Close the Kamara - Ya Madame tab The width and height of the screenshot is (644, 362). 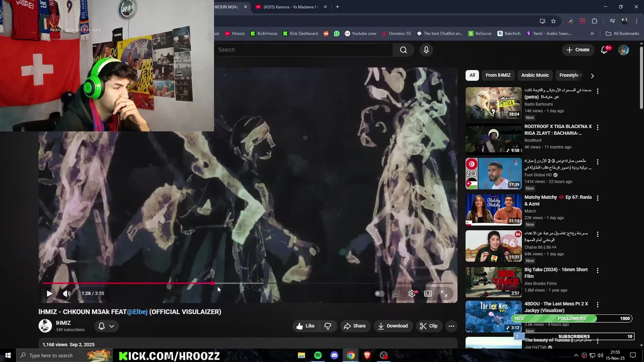(325, 7)
